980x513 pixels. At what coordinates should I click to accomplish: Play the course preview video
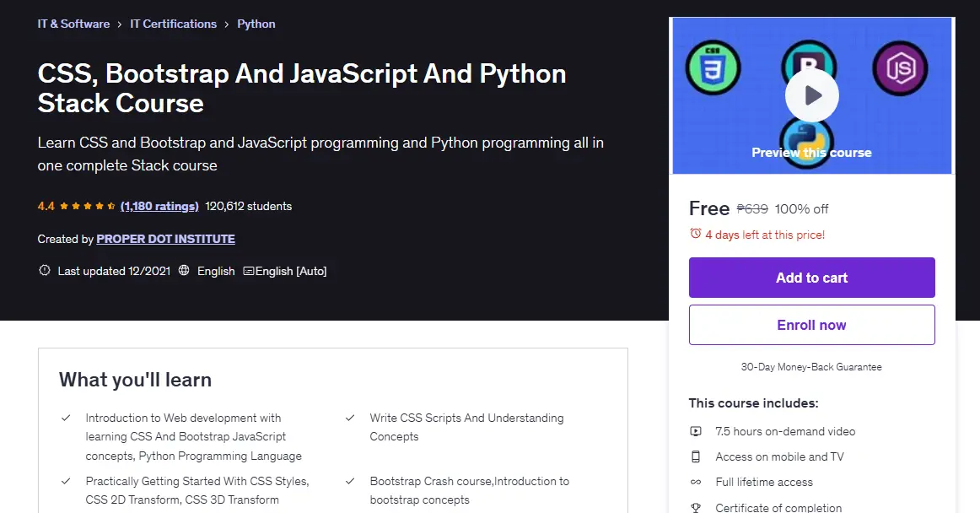pyautogui.click(x=812, y=95)
